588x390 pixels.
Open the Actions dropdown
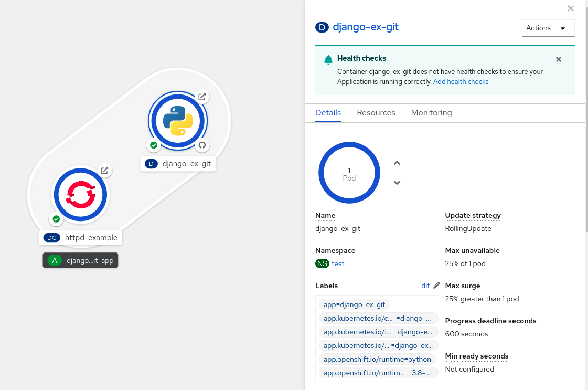548,28
